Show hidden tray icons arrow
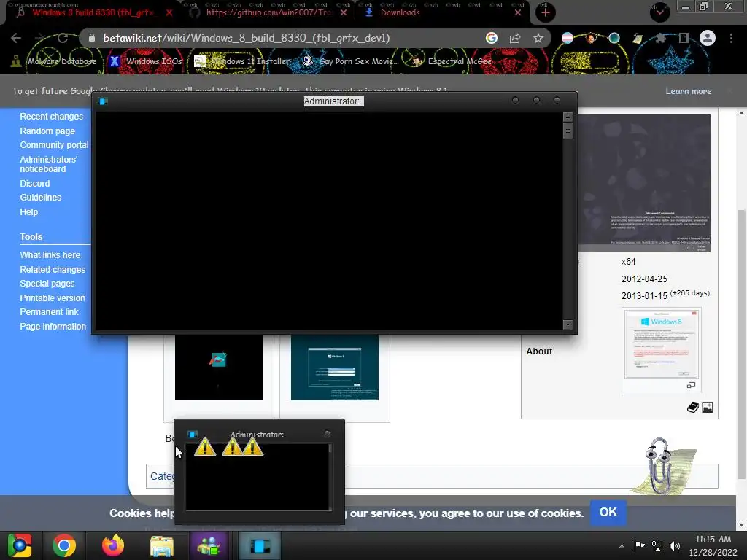This screenshot has height=560, width=747. [x=622, y=546]
